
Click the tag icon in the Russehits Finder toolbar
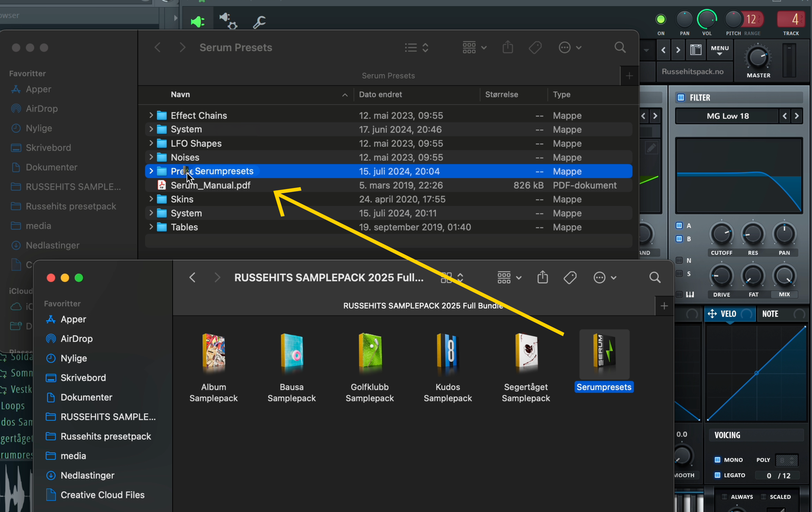tap(570, 277)
